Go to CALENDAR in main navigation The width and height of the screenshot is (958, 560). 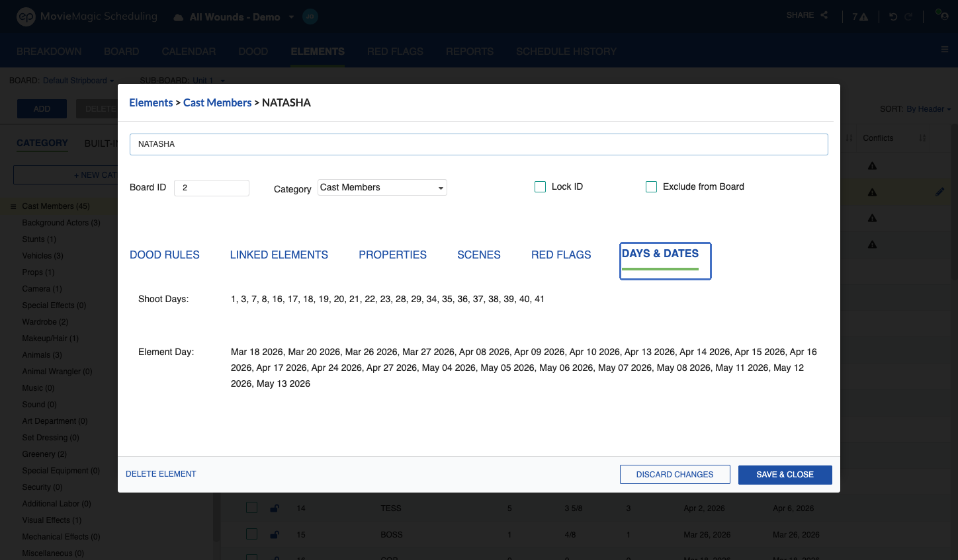click(189, 52)
